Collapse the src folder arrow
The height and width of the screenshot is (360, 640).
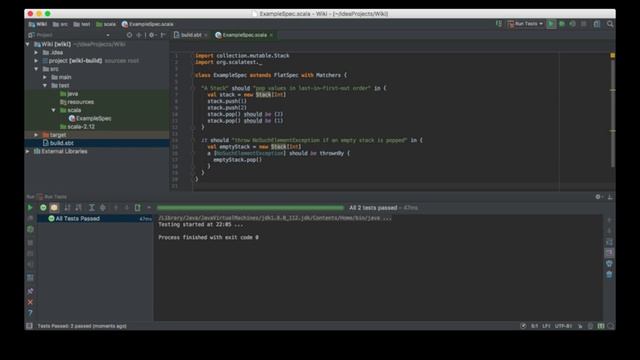pyautogui.click(x=36, y=69)
